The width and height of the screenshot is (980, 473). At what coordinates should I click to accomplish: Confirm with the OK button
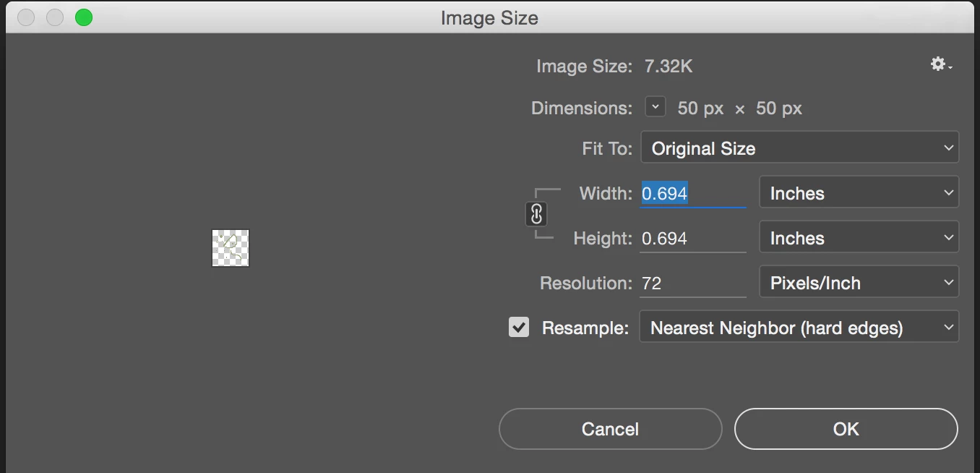click(846, 429)
